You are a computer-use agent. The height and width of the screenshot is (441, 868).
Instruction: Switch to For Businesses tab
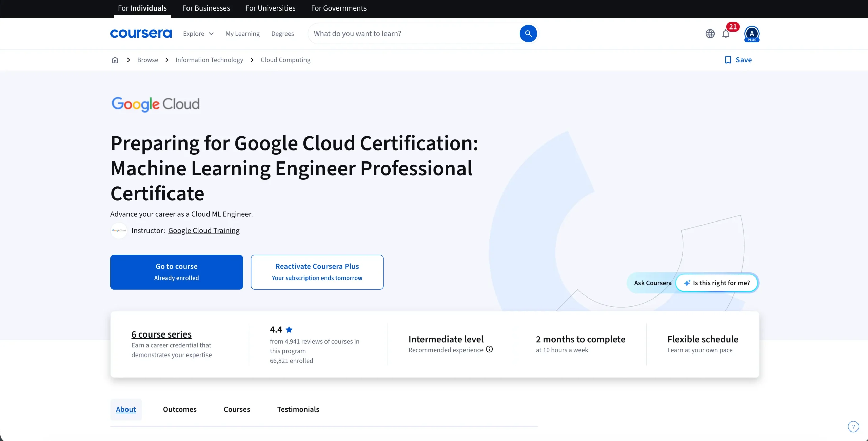click(206, 8)
